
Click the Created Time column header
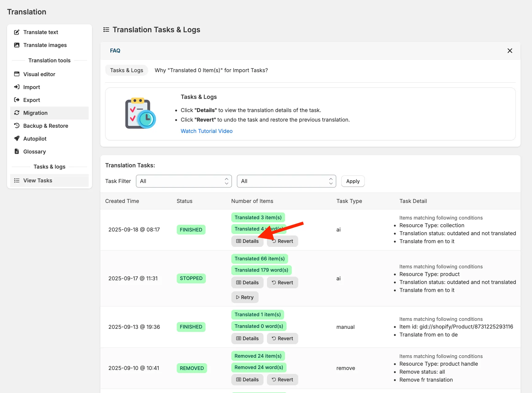click(122, 201)
